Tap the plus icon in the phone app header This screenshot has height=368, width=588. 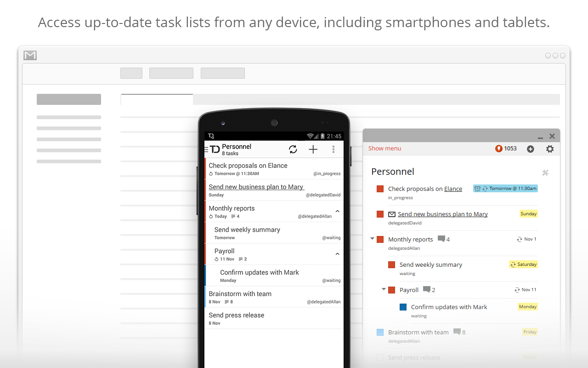pos(313,149)
